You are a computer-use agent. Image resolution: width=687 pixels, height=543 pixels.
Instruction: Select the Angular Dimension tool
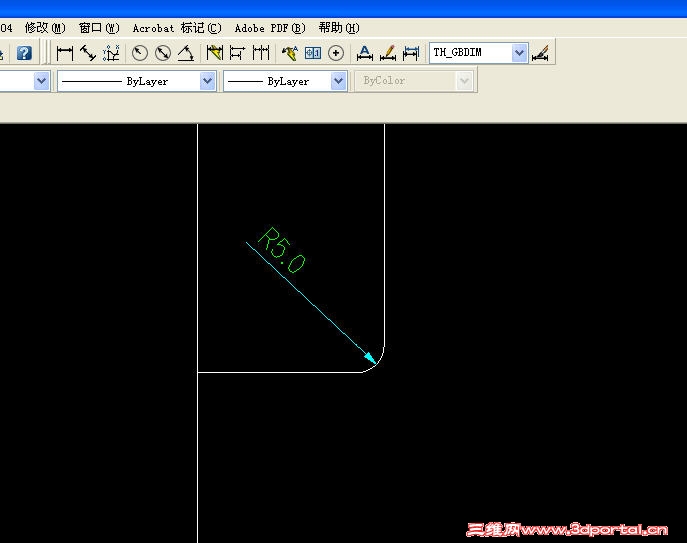[x=186, y=53]
